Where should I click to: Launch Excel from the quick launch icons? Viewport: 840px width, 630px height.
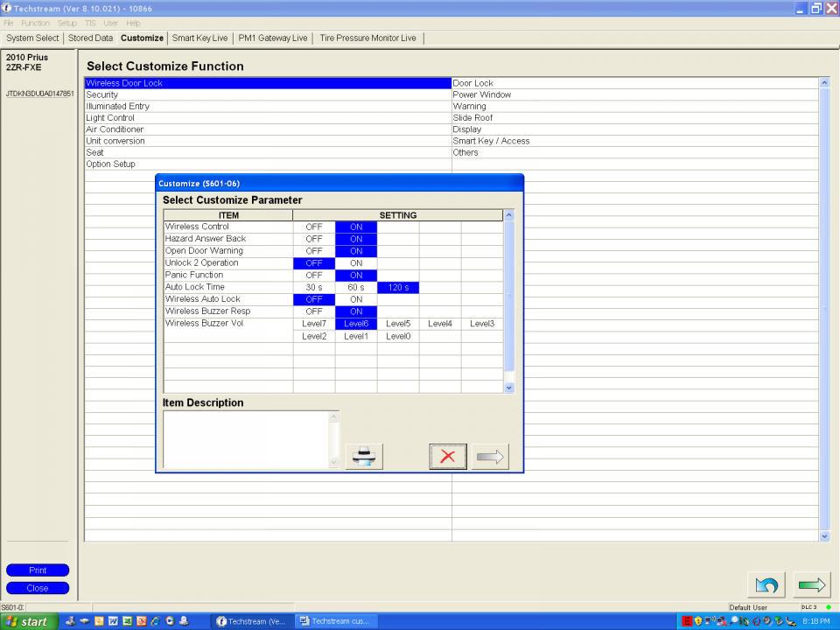click(127, 621)
